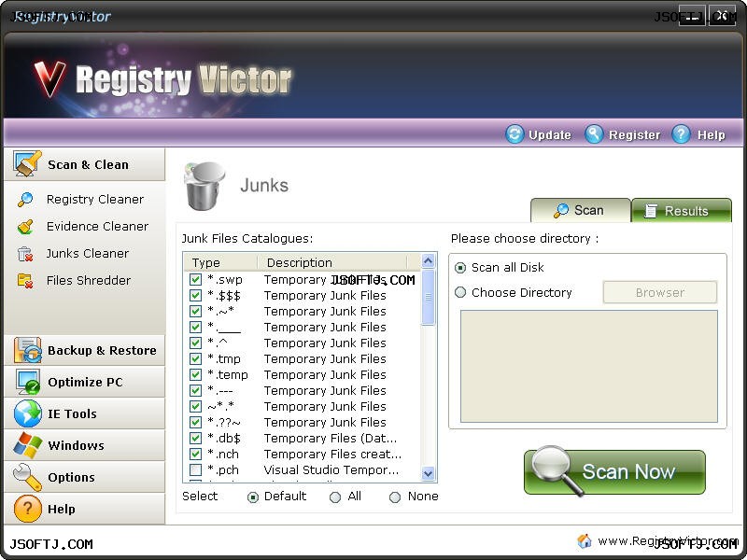Select the Choose Directory radio button

click(460, 292)
